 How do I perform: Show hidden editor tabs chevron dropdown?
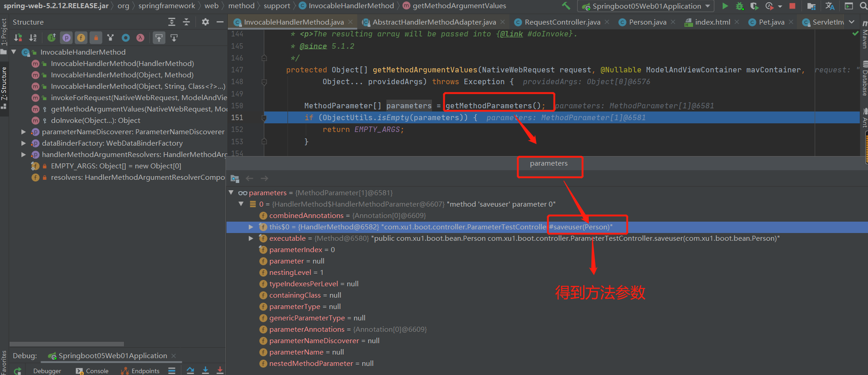(x=852, y=22)
